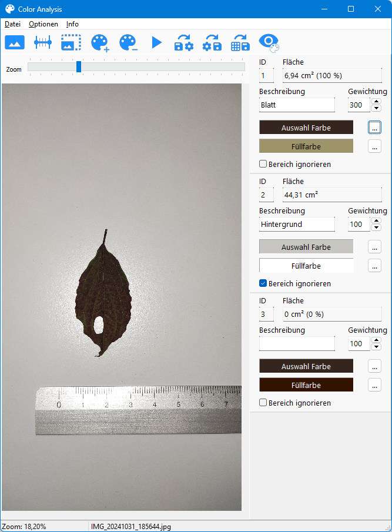Click the eye with palette preview icon

269,42
